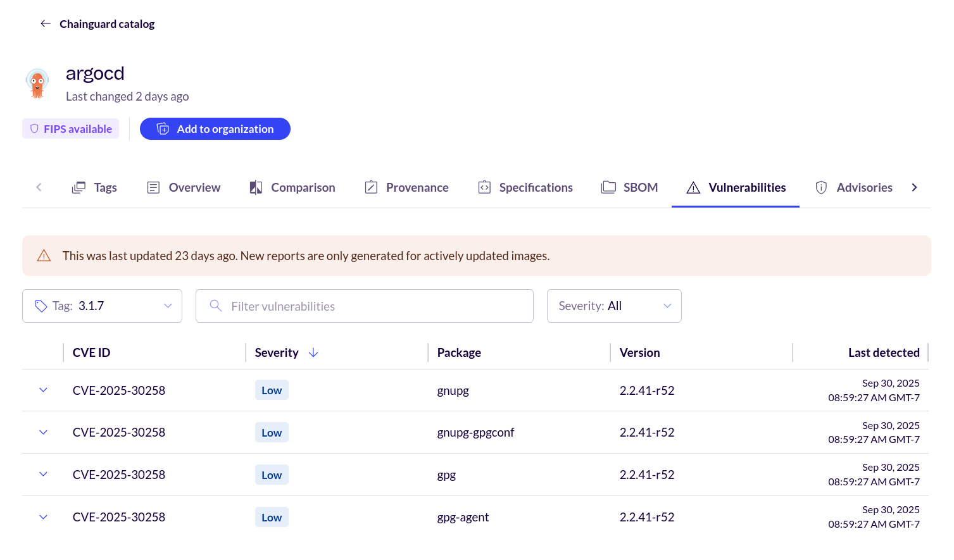
Task: Expand the CVE-2025-30258 gnupg row
Action: [x=42, y=390]
